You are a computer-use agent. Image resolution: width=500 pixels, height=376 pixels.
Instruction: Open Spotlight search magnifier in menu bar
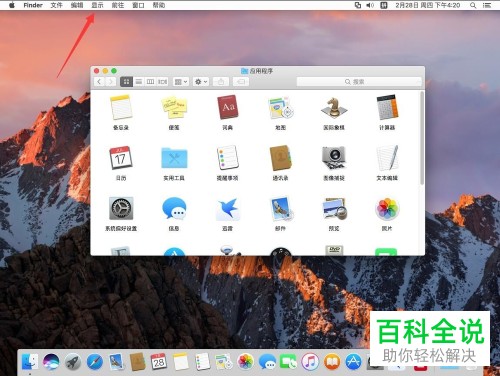[x=473, y=5]
